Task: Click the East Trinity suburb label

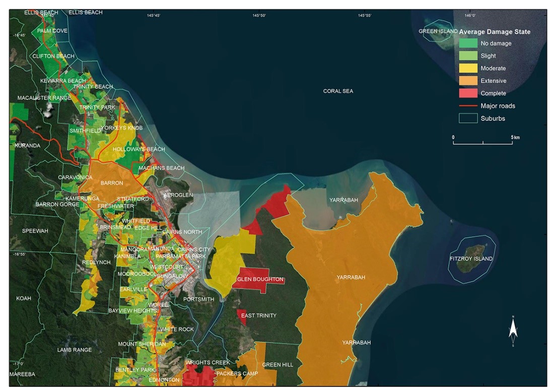Action: [258, 316]
